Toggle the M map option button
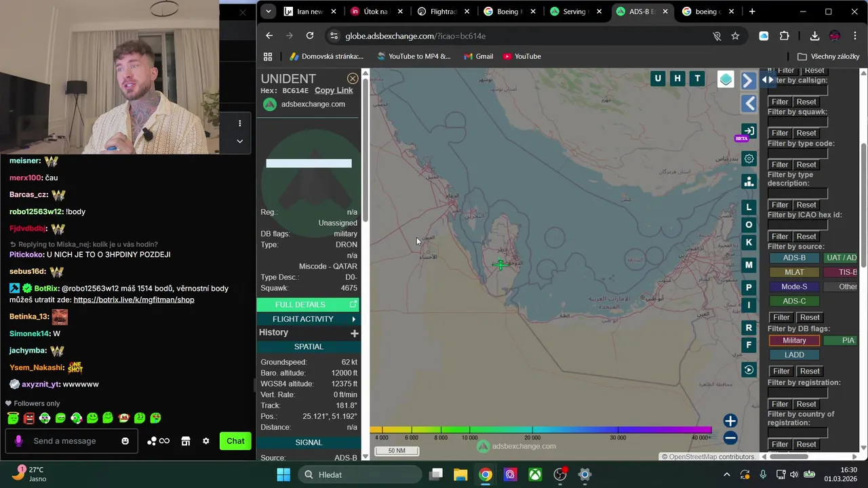868x488 pixels. 749,265
